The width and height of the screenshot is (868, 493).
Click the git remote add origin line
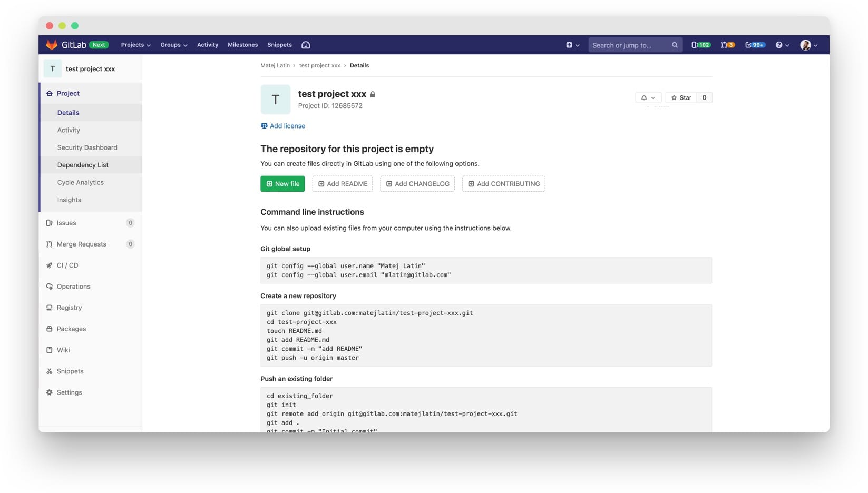click(x=392, y=414)
